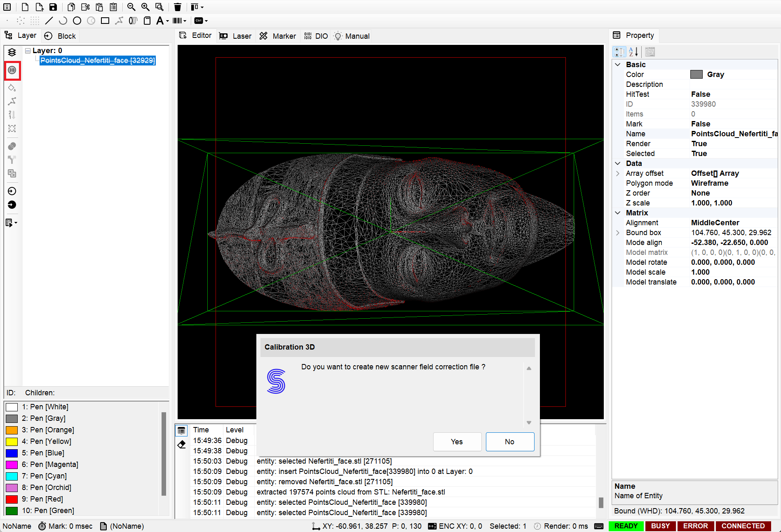The height and width of the screenshot is (532, 781).
Task: Open the Editor tab
Action: pyautogui.click(x=195, y=35)
